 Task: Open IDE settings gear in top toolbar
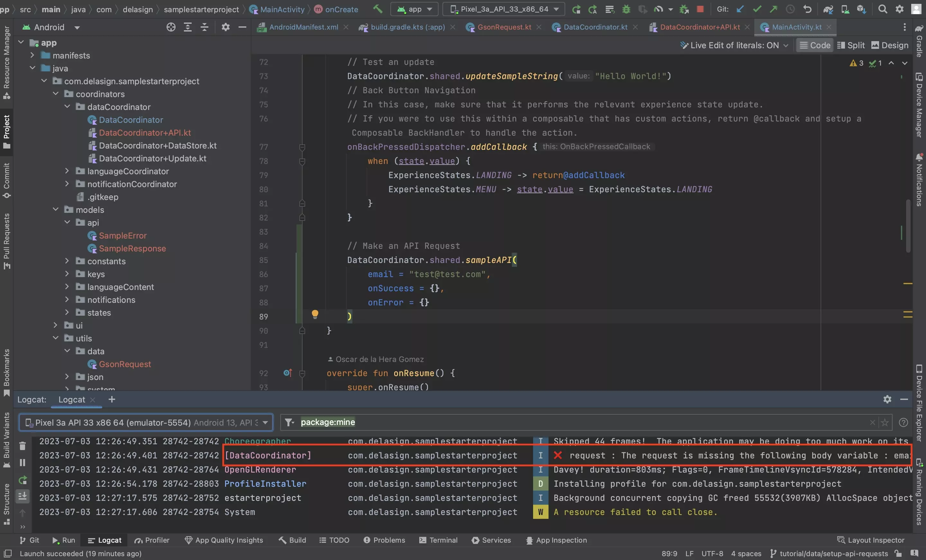tap(899, 9)
